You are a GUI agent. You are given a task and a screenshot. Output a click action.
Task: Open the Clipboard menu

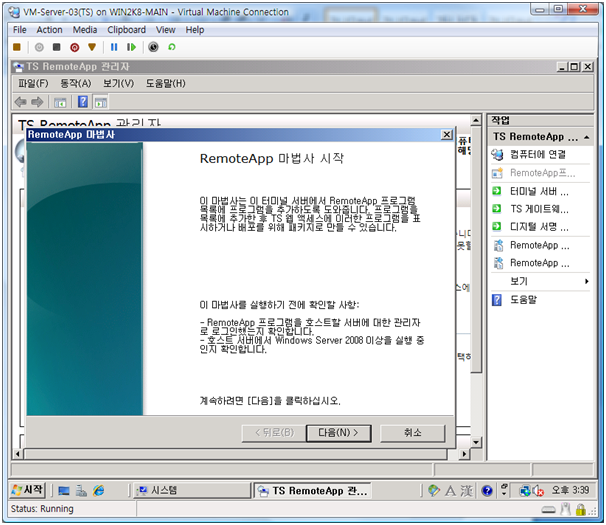click(127, 30)
